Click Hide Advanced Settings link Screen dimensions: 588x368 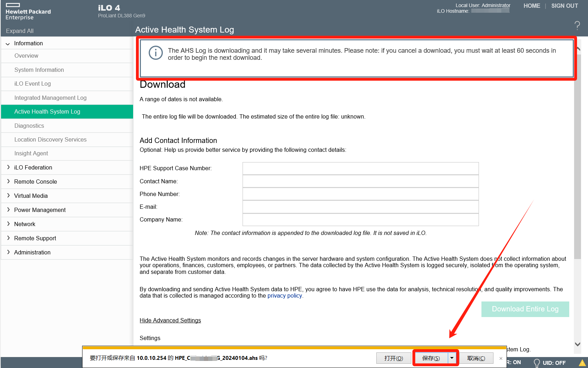click(170, 321)
